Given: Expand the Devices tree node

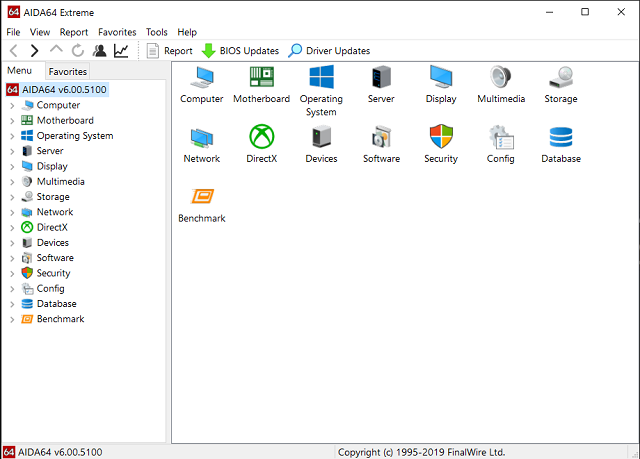Looking at the screenshot, I should click(12, 243).
